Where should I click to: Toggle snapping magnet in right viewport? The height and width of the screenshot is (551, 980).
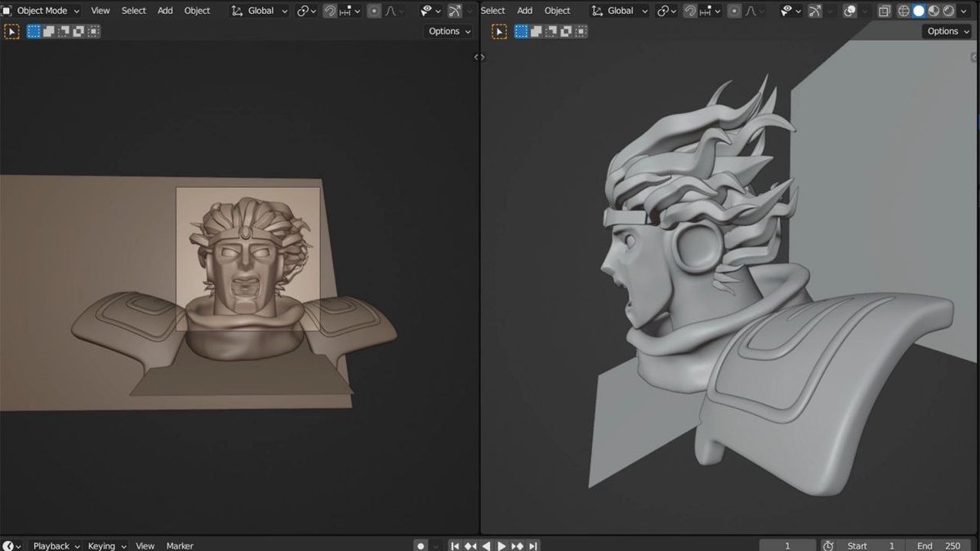point(690,11)
